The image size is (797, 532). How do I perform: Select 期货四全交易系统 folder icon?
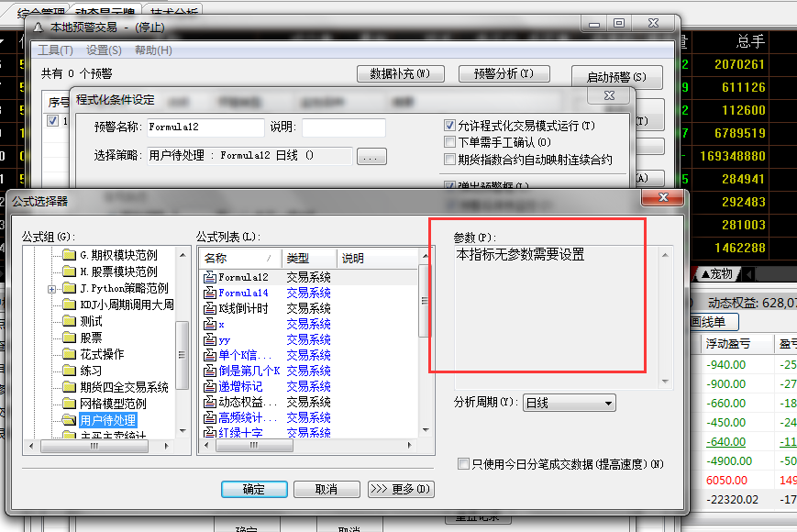pyautogui.click(x=69, y=387)
